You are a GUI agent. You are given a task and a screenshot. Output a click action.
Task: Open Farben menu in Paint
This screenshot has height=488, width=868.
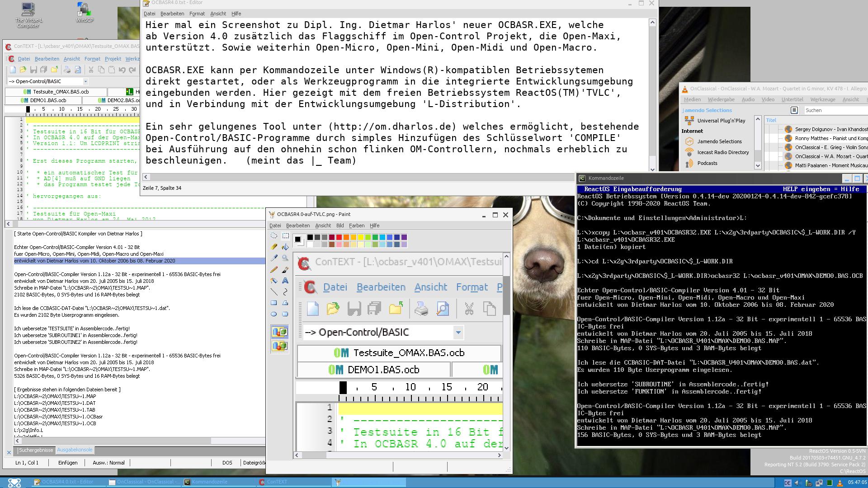[x=356, y=225]
